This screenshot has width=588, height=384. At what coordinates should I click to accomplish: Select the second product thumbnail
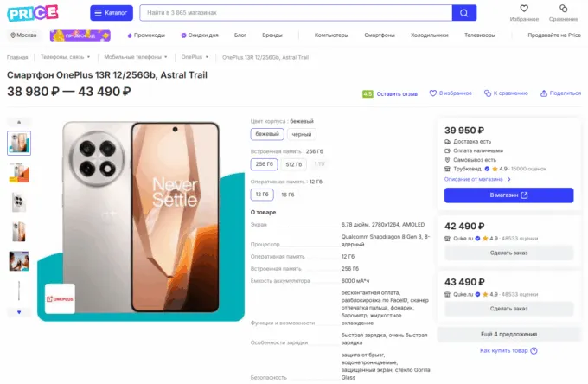click(x=19, y=172)
